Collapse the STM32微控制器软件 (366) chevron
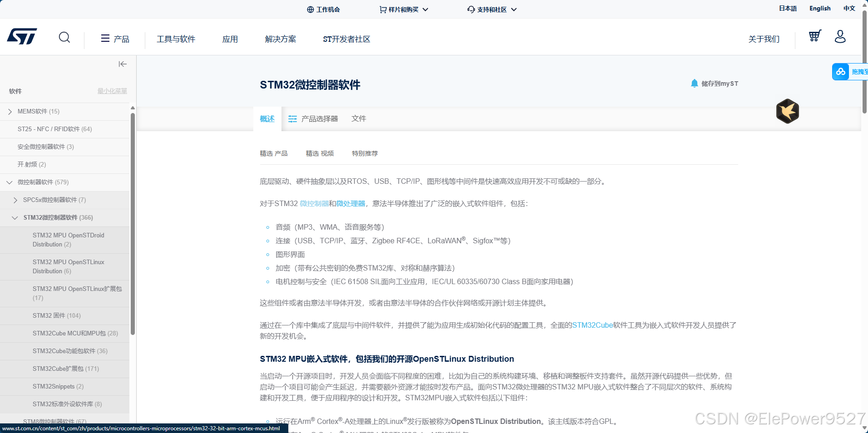This screenshot has height=433, width=868. [x=15, y=218]
